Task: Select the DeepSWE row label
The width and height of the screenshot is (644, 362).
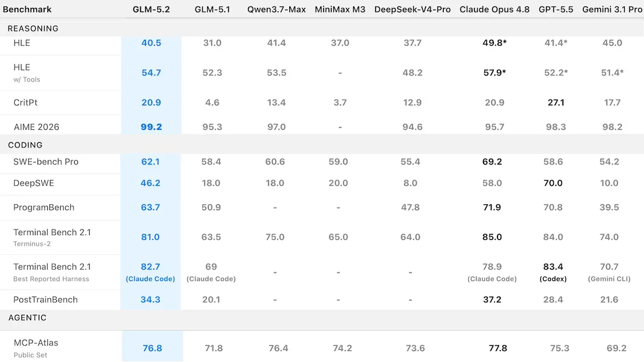Action: [34, 183]
